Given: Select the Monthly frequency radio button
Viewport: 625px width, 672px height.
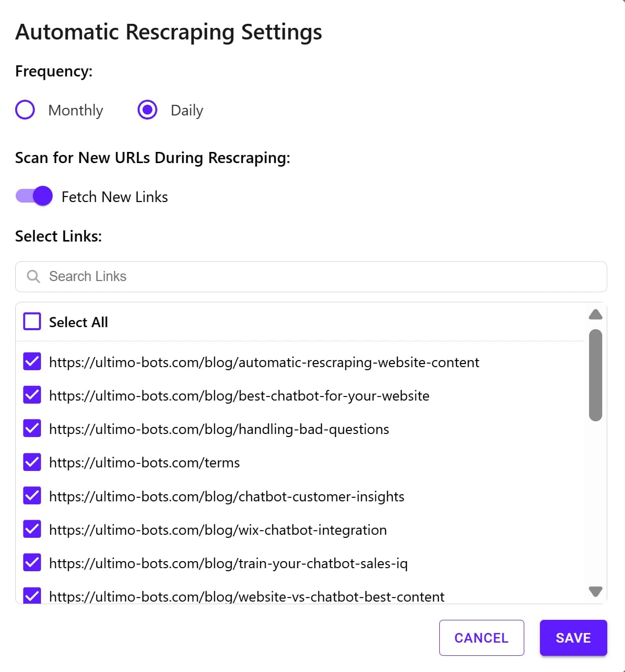Looking at the screenshot, I should (x=25, y=109).
